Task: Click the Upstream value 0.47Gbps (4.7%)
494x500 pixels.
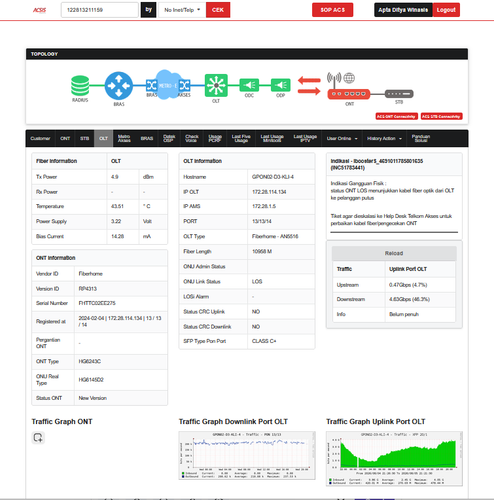Action: 408,285
